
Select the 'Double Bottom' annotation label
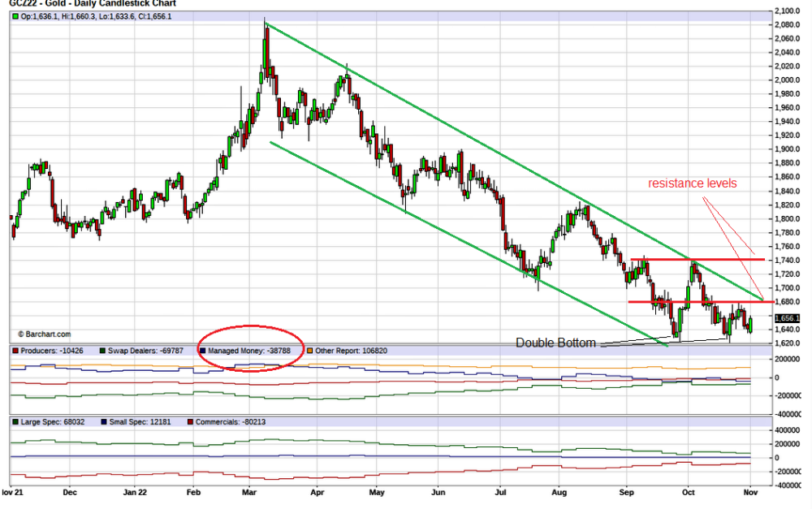[555, 343]
